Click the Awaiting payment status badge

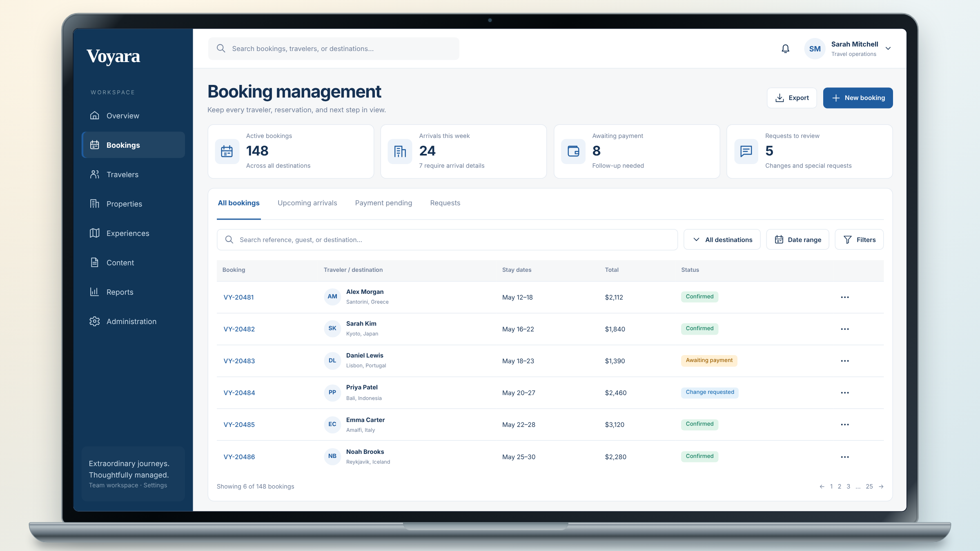pos(709,360)
